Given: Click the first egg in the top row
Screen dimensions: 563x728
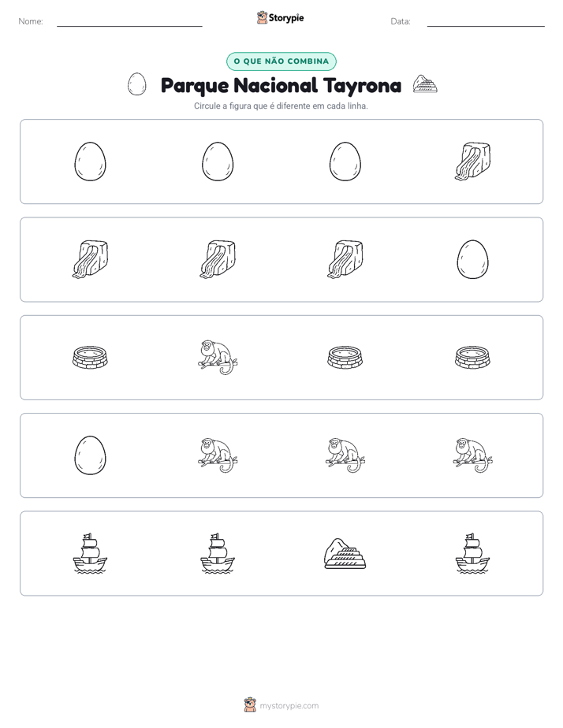Looking at the screenshot, I should [90, 162].
